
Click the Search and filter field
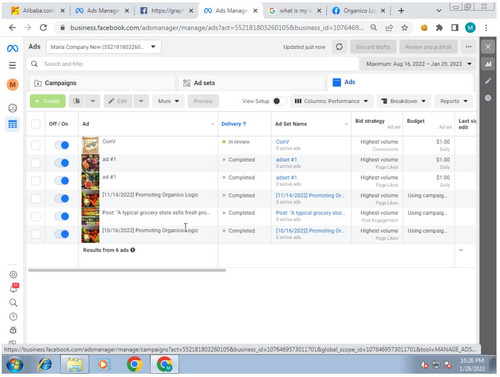pyautogui.click(x=192, y=64)
